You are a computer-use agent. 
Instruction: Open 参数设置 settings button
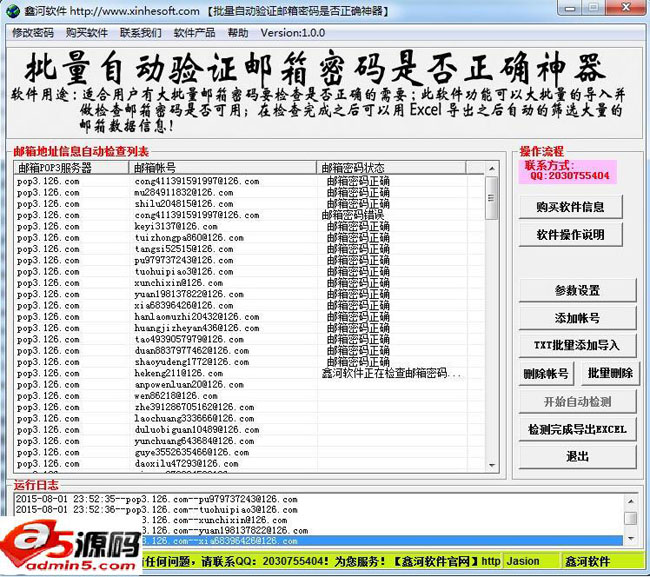[577, 290]
